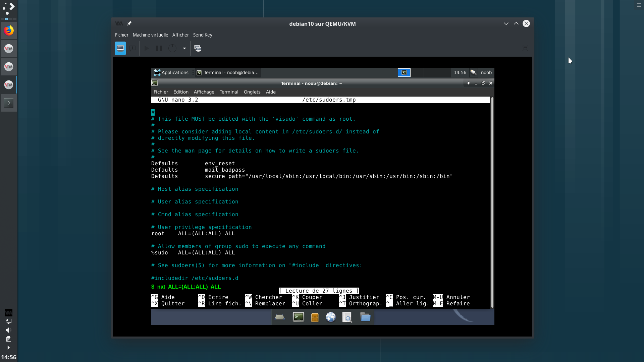Screen dimensions: 644x362
Task: Shut down the virtual machine power button
Action: pyautogui.click(x=172, y=48)
